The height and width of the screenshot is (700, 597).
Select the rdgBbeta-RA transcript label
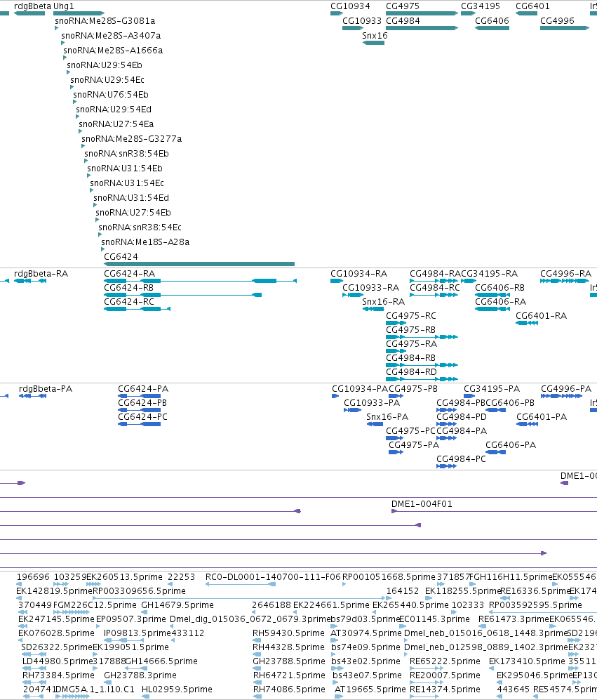pos(41,274)
